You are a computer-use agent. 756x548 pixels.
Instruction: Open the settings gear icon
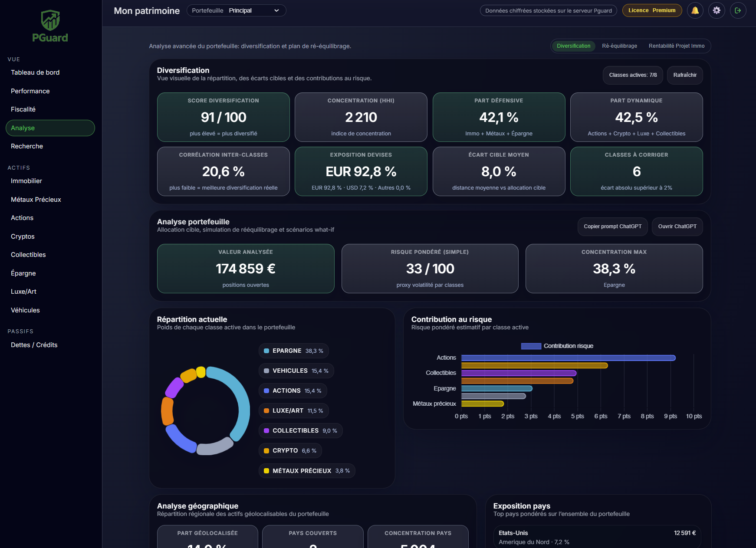717,10
